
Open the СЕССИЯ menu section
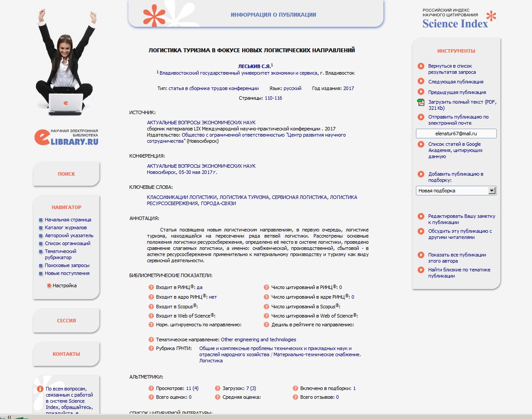coord(66,321)
